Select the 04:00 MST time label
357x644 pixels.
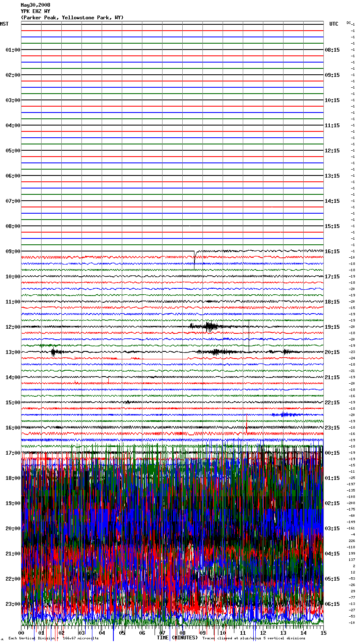13,126
